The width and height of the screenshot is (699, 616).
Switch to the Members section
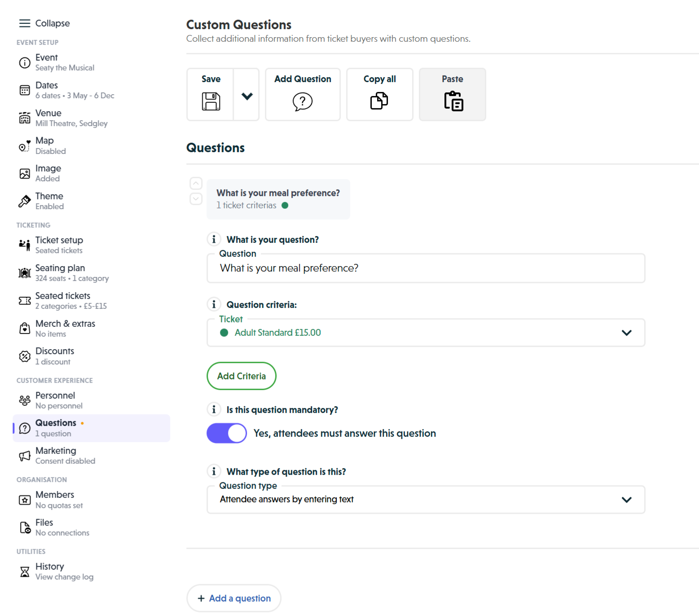pyautogui.click(x=54, y=499)
